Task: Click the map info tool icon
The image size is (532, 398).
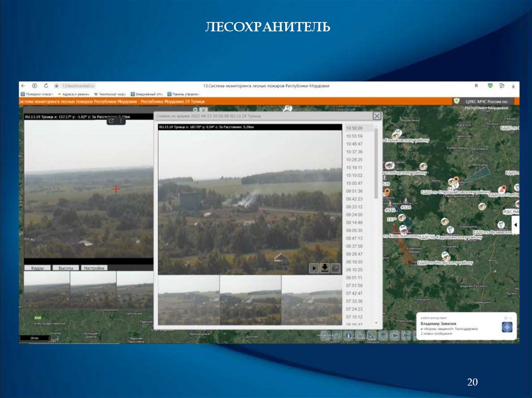Action: click(348, 335)
